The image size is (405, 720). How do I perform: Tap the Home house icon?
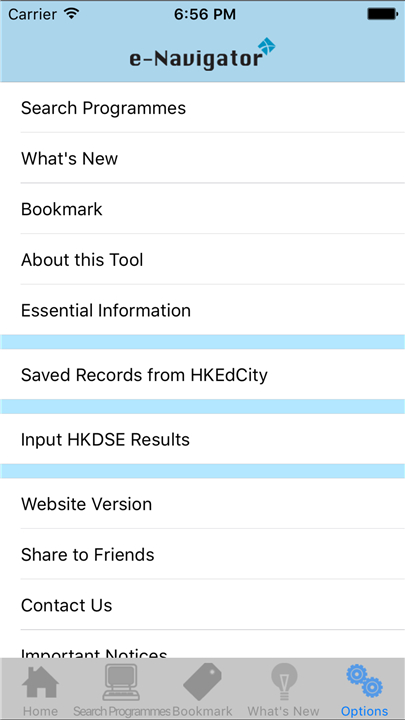[x=40, y=682]
